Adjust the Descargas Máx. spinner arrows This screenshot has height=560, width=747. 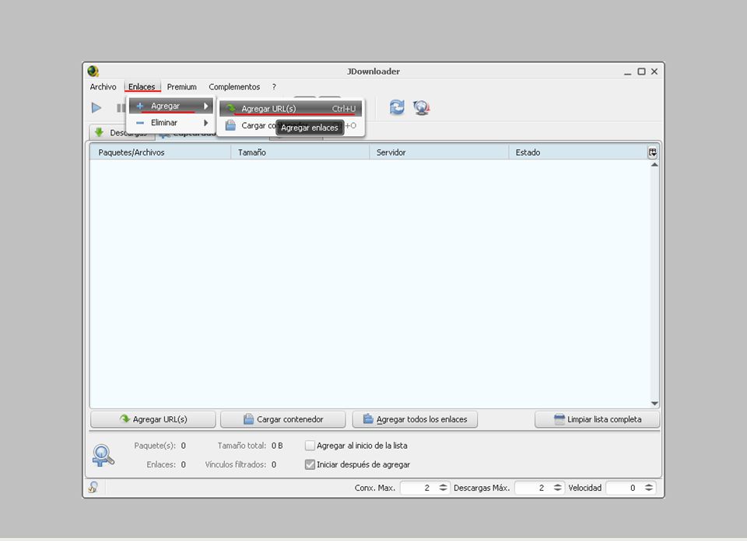(557, 488)
